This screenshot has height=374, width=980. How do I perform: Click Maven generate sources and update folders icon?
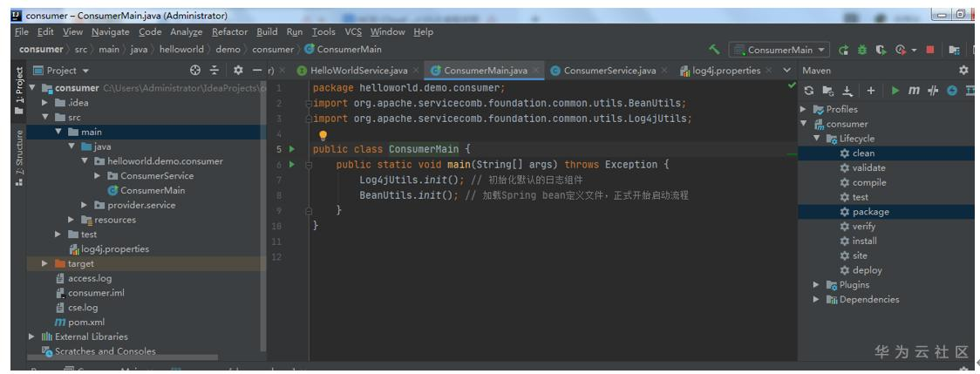coord(828,91)
